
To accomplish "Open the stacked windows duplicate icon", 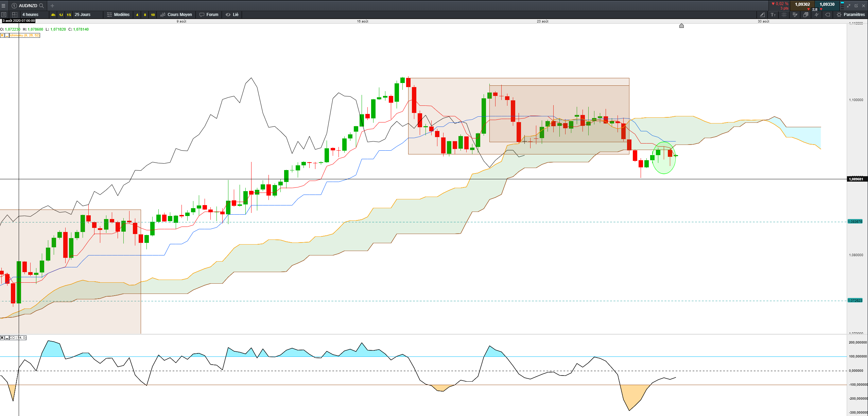I will 806,15.
